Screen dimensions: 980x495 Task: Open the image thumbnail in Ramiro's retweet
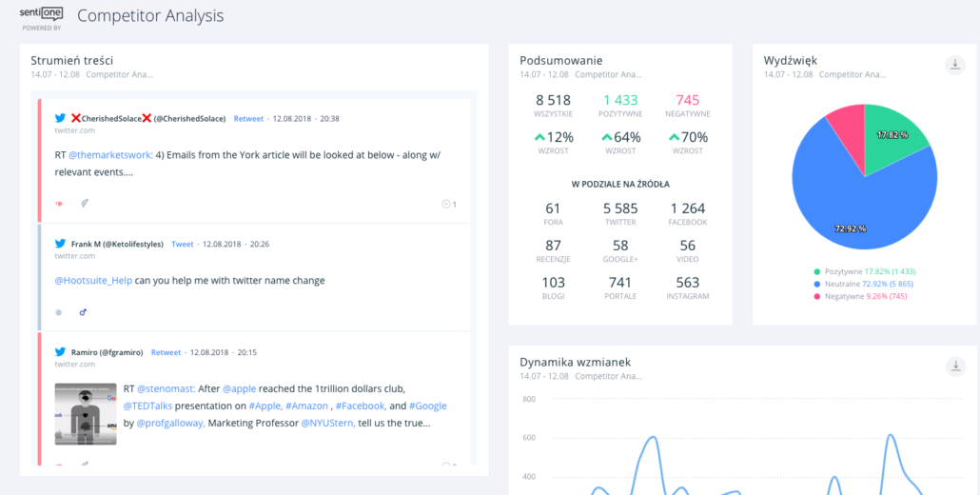pos(86,413)
